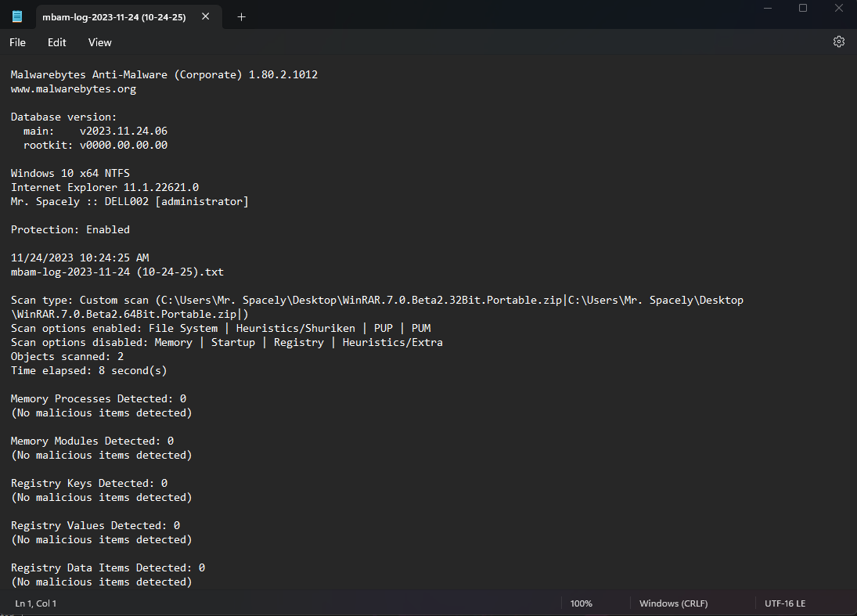The image size is (857, 616).
Task: Click the Malwarebytes Anti-Malware version line
Action: click(x=164, y=74)
